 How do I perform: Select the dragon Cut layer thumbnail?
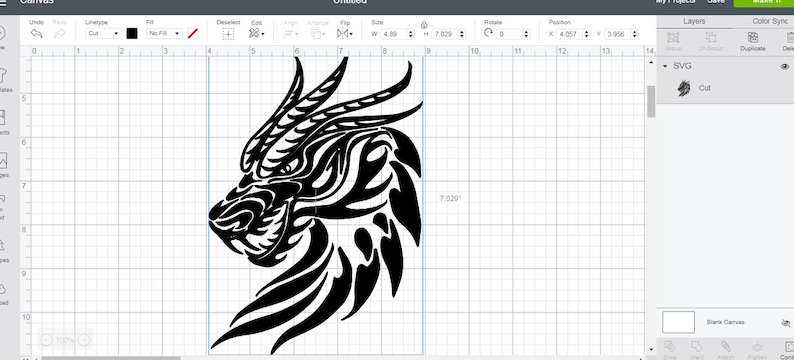point(684,88)
